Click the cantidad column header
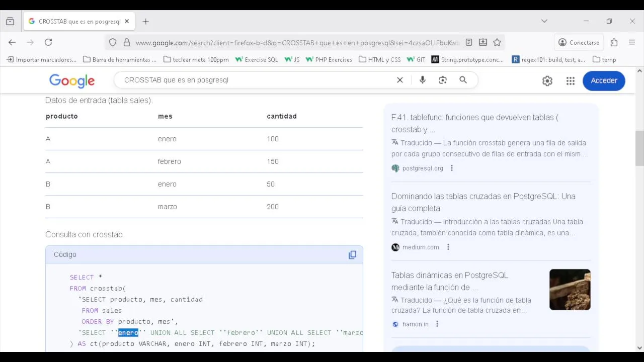Screen dimensions: 644x362 [282, 116]
